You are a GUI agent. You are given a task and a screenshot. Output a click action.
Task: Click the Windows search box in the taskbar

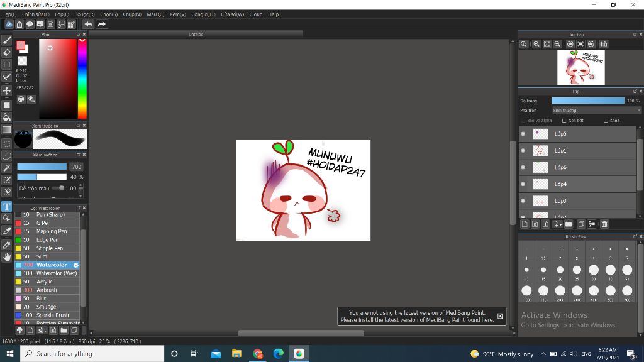click(x=92, y=353)
